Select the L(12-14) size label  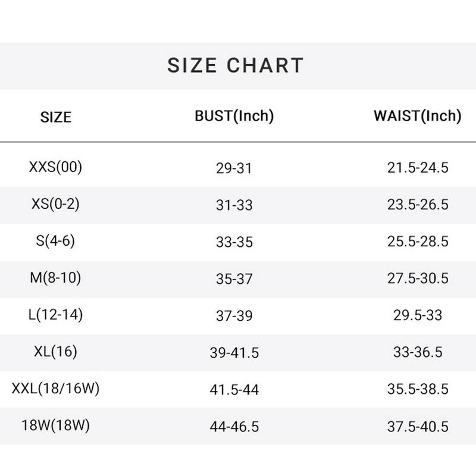[55, 315]
